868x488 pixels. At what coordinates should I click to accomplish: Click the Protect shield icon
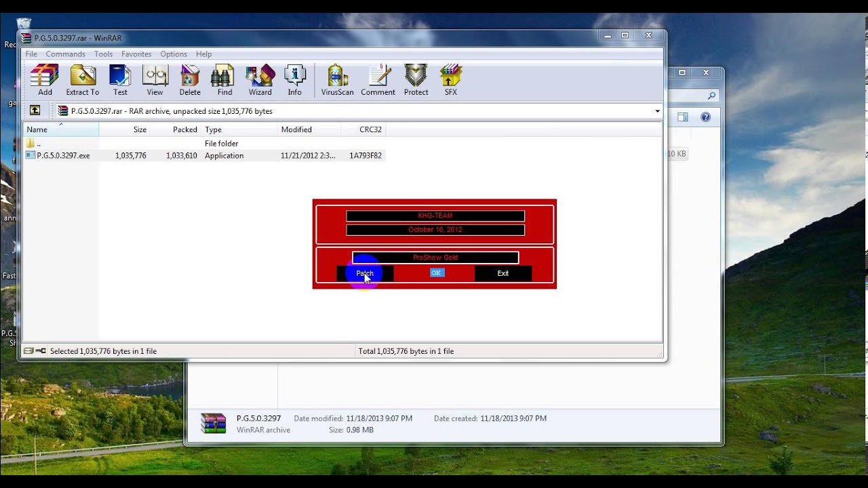pos(416,80)
